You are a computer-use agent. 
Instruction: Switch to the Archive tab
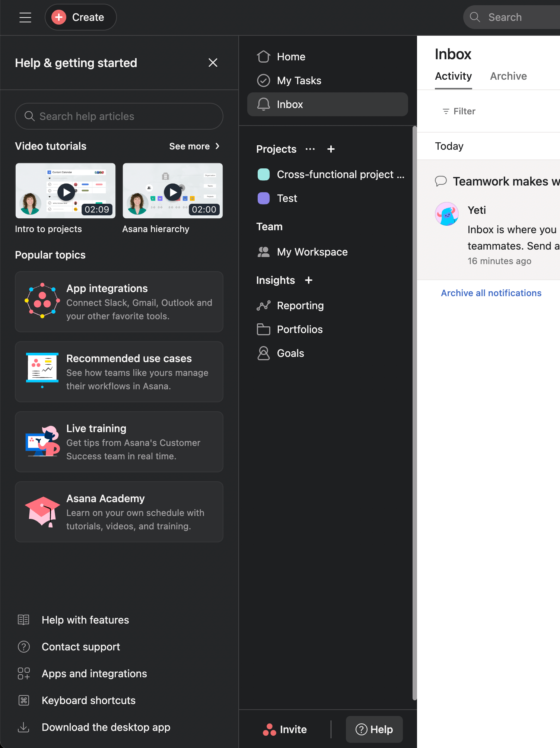coord(508,76)
